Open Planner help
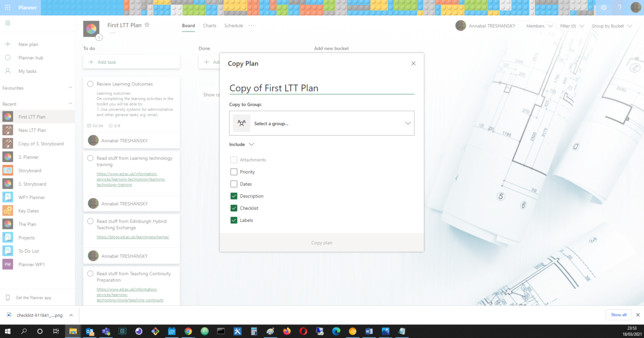This screenshot has width=644, height=338. click(619, 8)
